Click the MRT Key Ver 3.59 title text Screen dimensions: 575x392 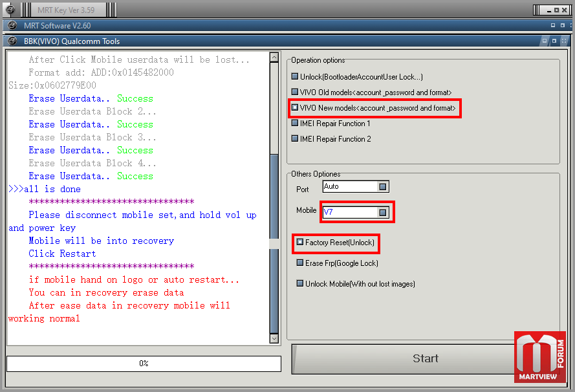[66, 10]
